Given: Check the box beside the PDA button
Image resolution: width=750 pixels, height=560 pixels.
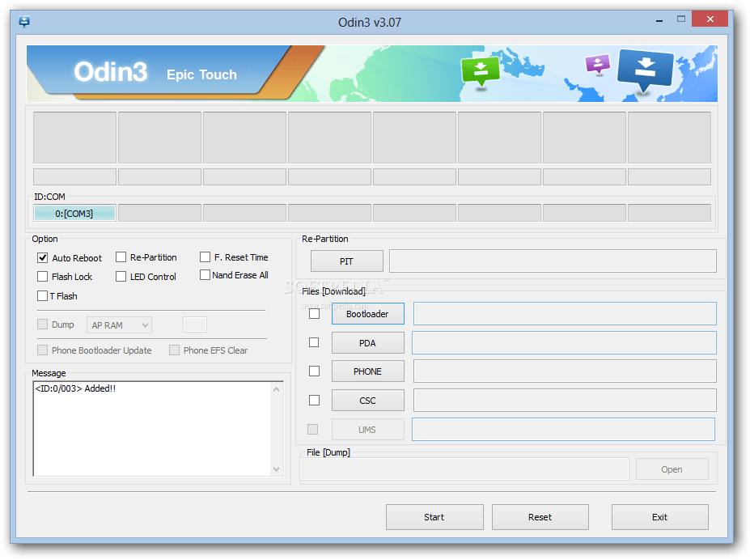Looking at the screenshot, I should [x=314, y=343].
